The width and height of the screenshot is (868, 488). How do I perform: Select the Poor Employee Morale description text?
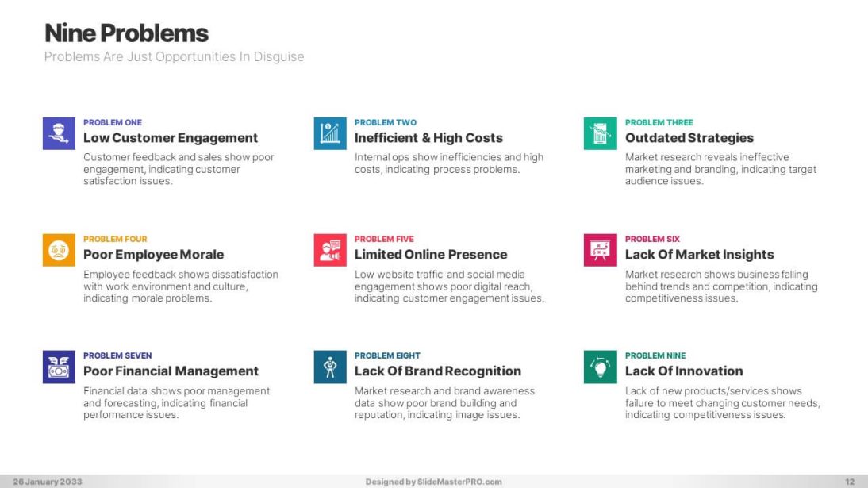tap(181, 286)
